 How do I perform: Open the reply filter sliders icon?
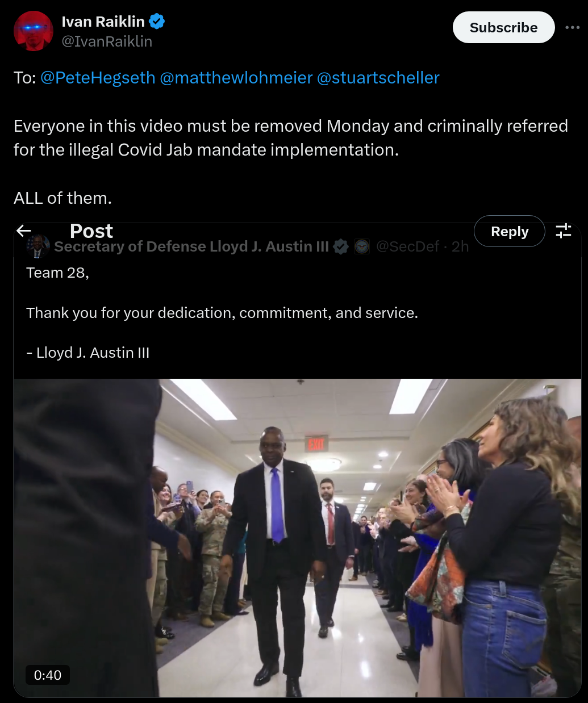563,231
